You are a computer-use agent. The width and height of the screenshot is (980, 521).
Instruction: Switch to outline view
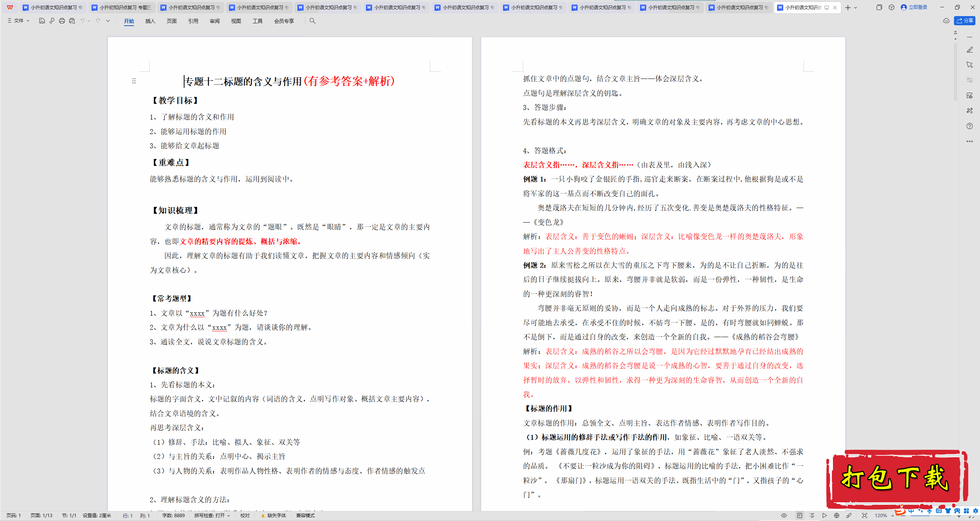[x=812, y=516]
